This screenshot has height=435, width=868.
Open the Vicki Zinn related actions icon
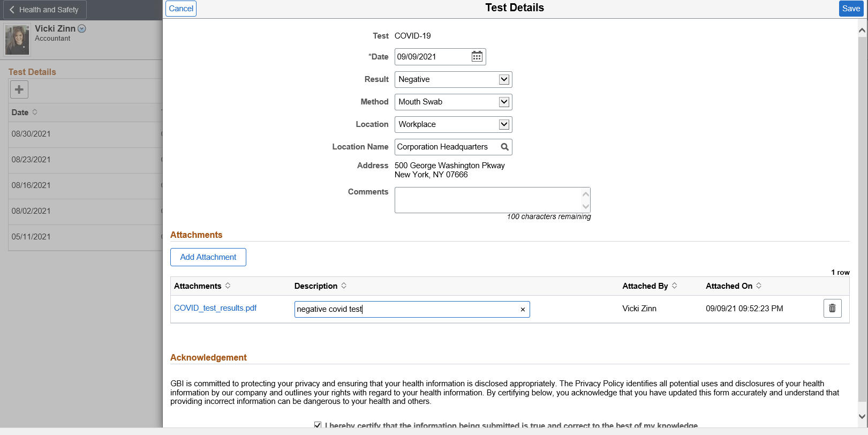click(82, 29)
